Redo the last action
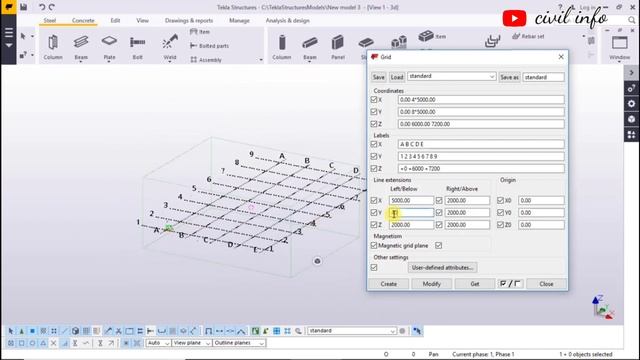Image resolution: width=640 pixels, height=360 pixels. pyautogui.click(x=52, y=7)
